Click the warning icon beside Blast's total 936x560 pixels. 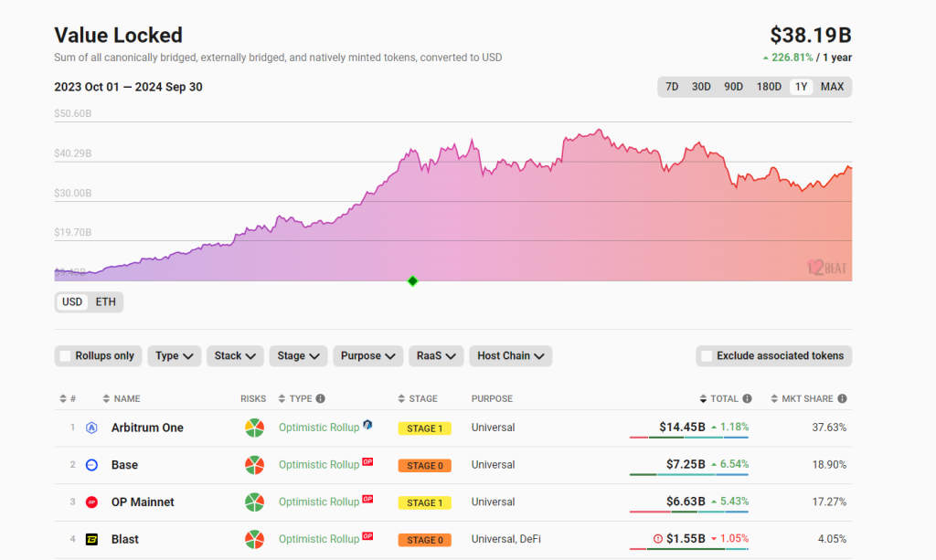[657, 539]
